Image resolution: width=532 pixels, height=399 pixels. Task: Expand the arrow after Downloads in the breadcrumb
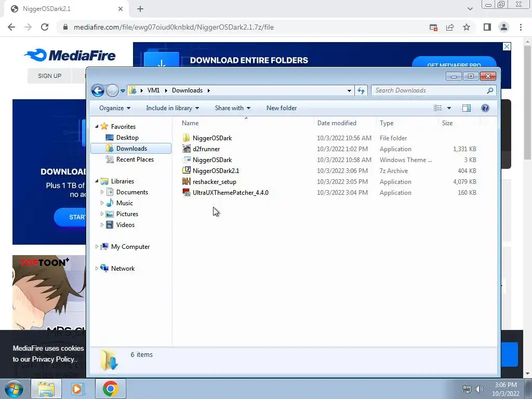[209, 90]
